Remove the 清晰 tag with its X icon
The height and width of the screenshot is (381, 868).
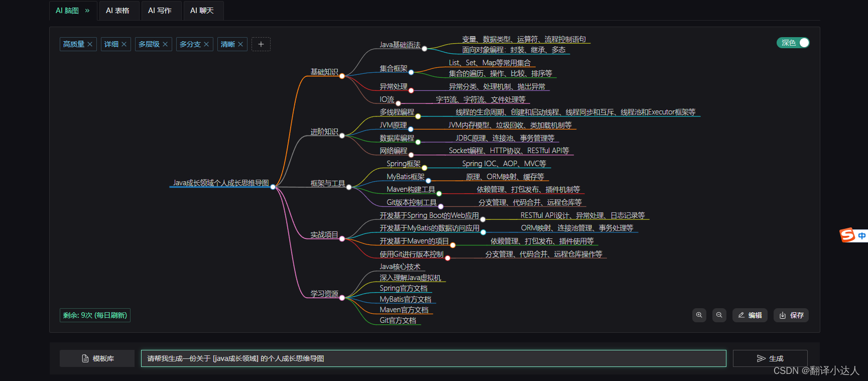point(240,44)
